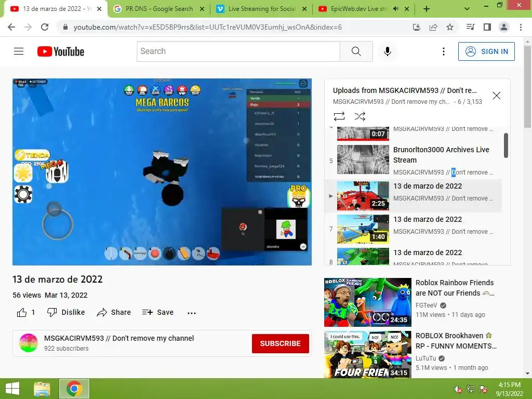The width and height of the screenshot is (532, 399).
Task: Save video to playlist
Action: pyautogui.click(x=158, y=312)
